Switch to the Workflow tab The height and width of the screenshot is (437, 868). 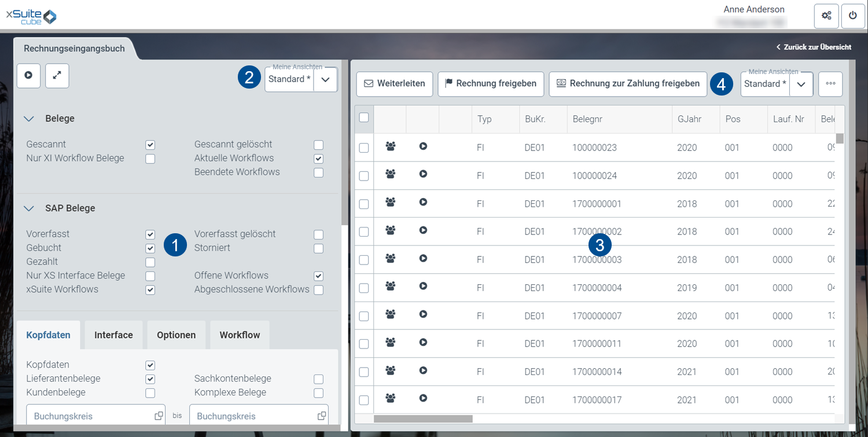(240, 335)
